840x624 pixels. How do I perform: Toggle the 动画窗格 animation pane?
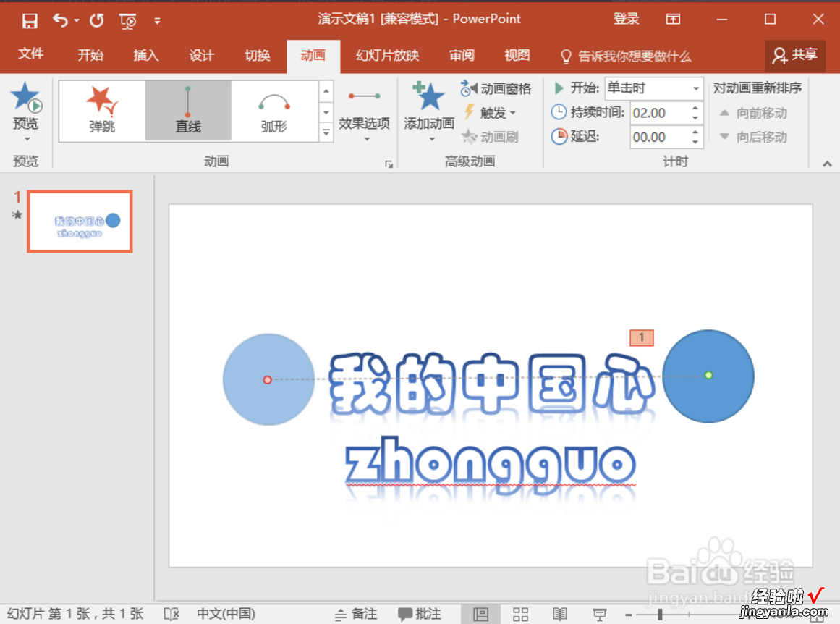(496, 88)
